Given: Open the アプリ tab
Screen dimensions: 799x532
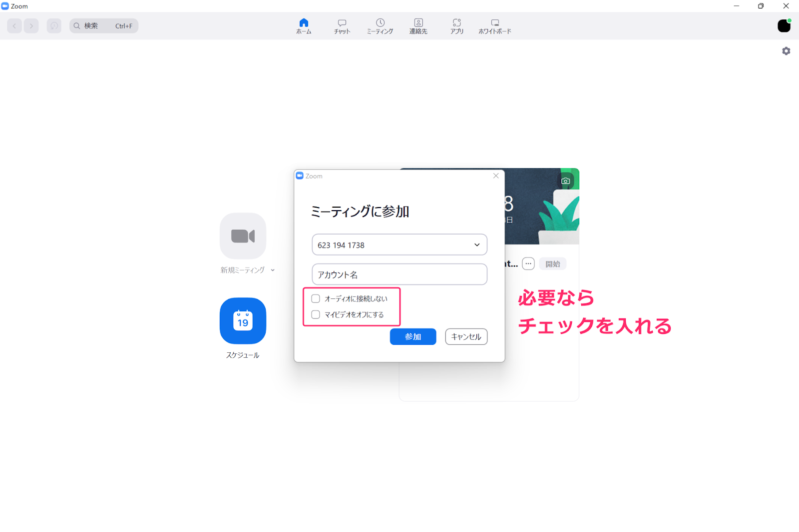Looking at the screenshot, I should (457, 26).
